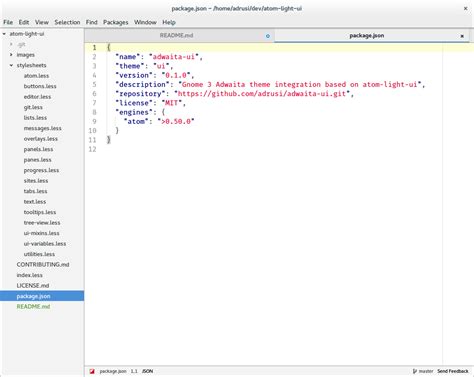This screenshot has width=474, height=377.
Task: Select progress.less in tree view
Action: point(41,170)
